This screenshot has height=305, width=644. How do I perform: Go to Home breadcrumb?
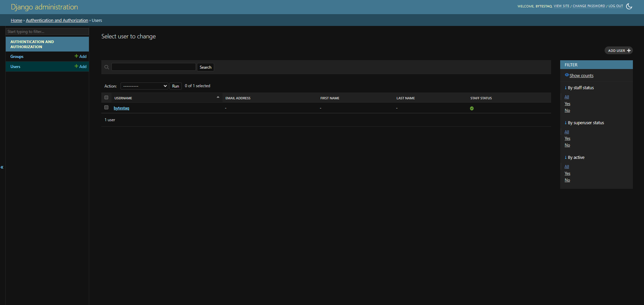click(16, 21)
